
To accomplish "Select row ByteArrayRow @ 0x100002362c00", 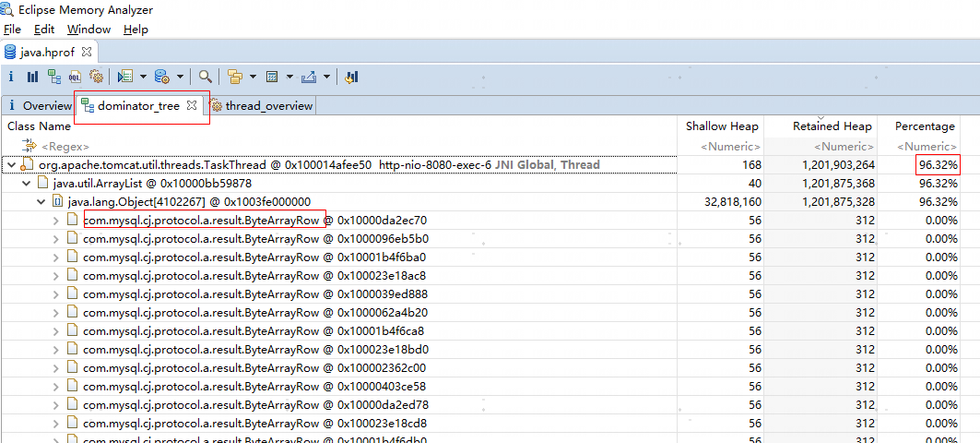I will [480, 367].
